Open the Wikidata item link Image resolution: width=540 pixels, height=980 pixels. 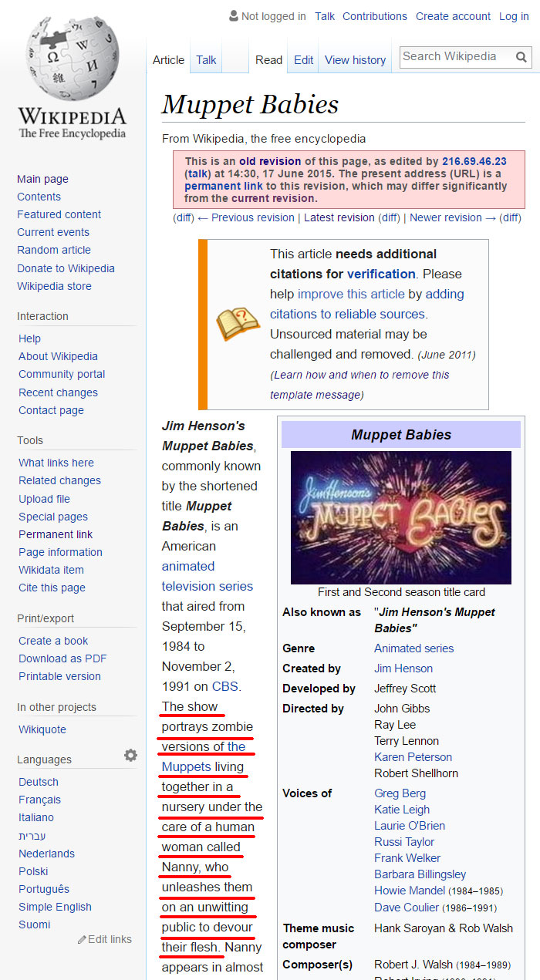click(51, 570)
